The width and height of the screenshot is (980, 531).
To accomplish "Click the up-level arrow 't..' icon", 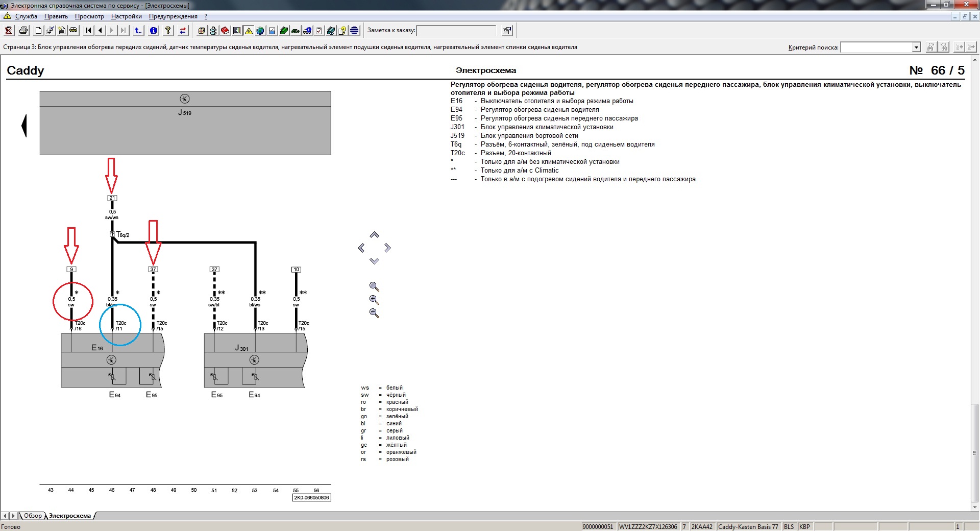I will 138,31.
